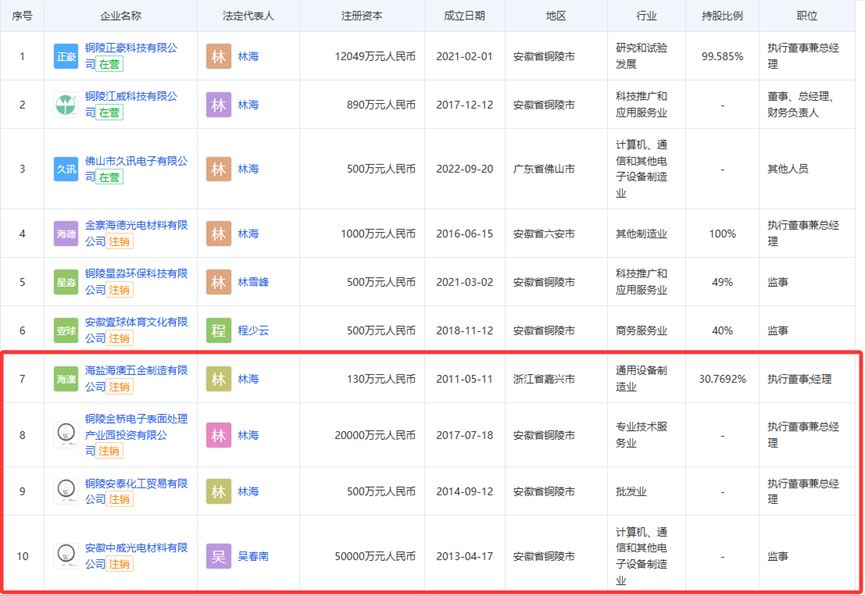Click the 久讯 blue logo icon

click(66, 169)
